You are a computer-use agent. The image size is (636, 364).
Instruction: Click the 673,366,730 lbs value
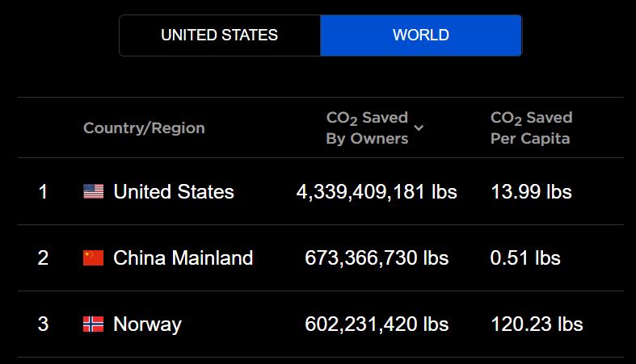tap(377, 258)
